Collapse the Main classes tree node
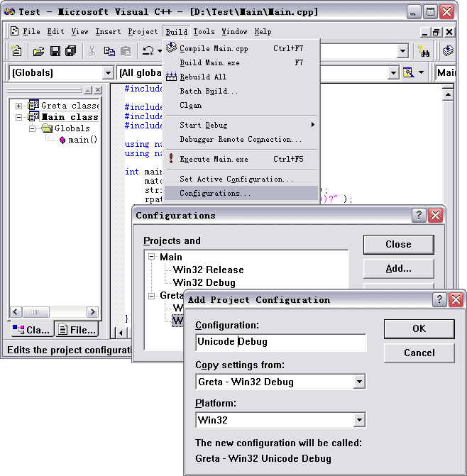 tap(19, 117)
